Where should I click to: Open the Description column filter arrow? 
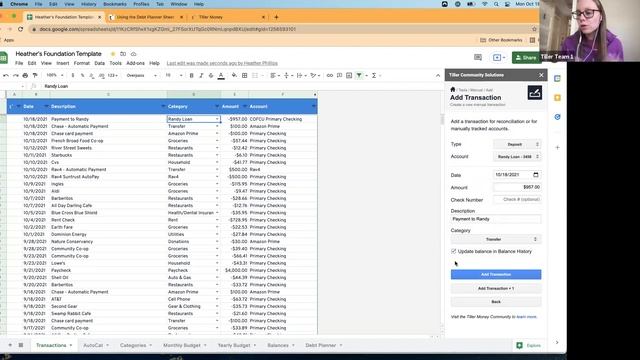pyautogui.click(x=163, y=107)
